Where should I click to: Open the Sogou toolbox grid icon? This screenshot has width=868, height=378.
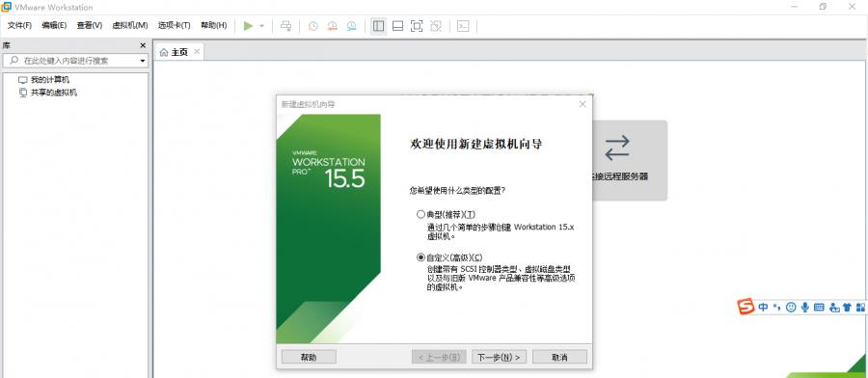861,308
